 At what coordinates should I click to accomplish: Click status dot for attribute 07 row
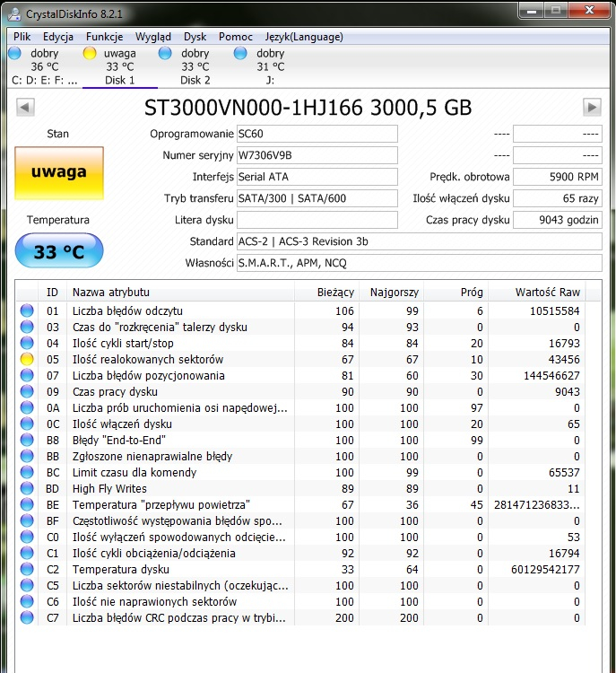tap(27, 375)
